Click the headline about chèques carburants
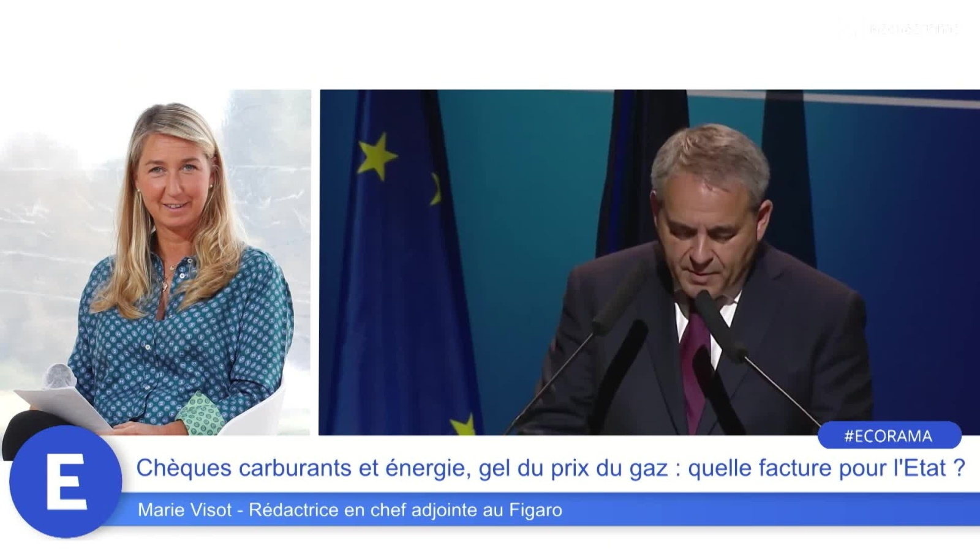 (550, 468)
